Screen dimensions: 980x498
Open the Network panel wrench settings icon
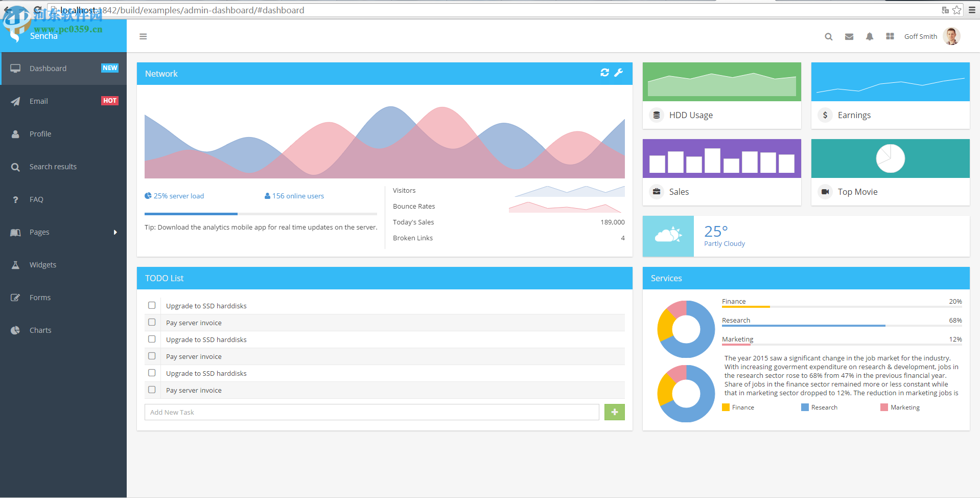pyautogui.click(x=619, y=73)
